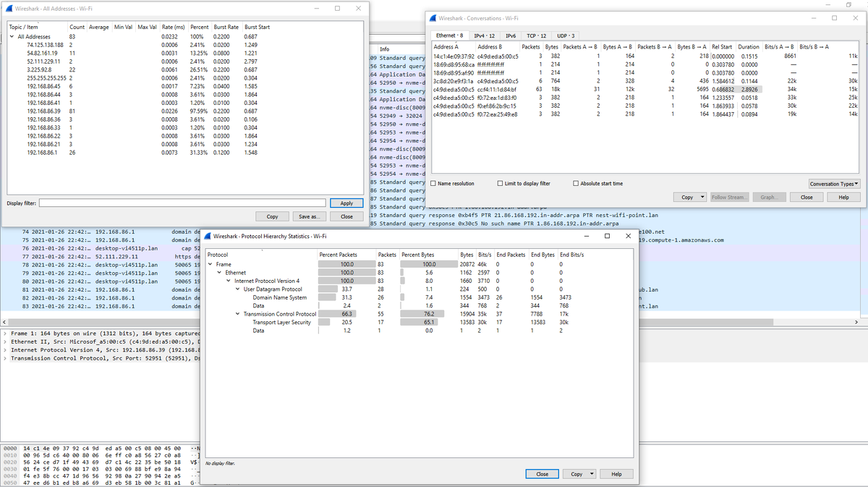Open the UDP · 3 tab
This screenshot has height=487, width=868.
(x=566, y=35)
